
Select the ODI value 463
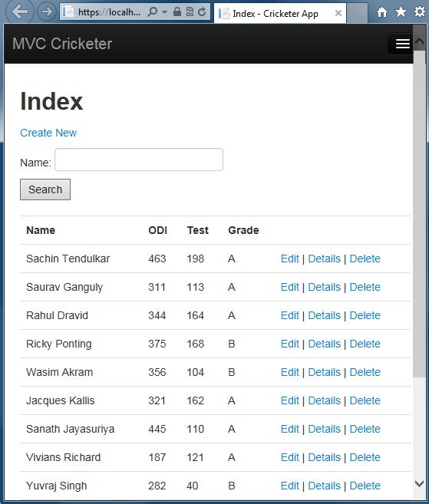(x=157, y=259)
